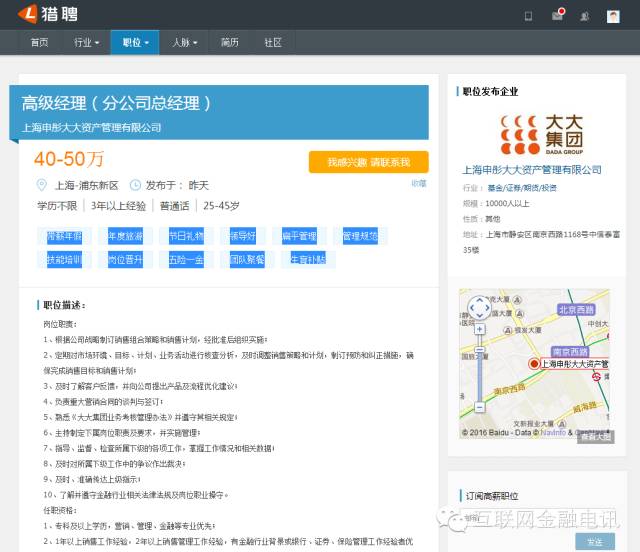This screenshot has width=640, height=552.
Task: Click the company name under the job title
Action: 91,128
